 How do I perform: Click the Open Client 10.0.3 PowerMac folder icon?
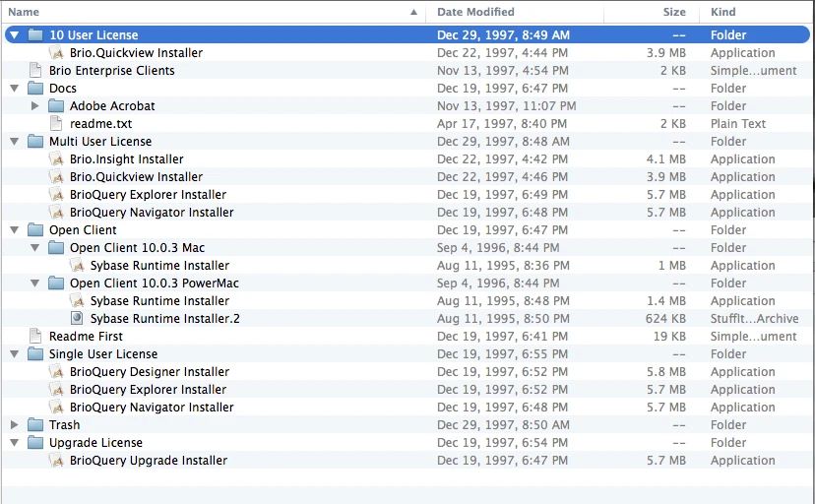click(x=56, y=283)
